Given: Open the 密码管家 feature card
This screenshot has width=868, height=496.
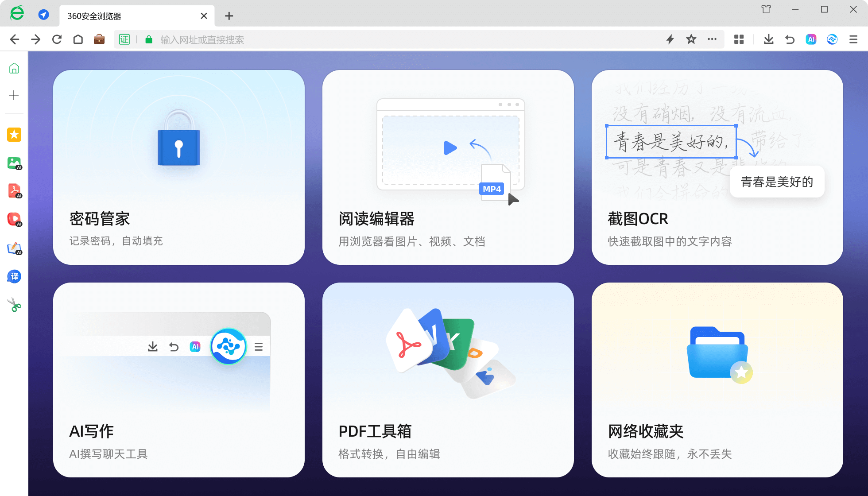Looking at the screenshot, I should click(179, 167).
